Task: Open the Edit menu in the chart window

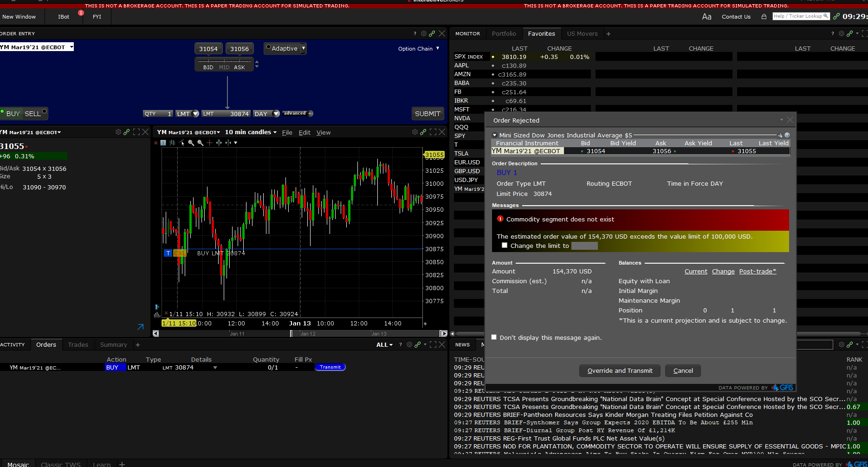Action: (304, 132)
